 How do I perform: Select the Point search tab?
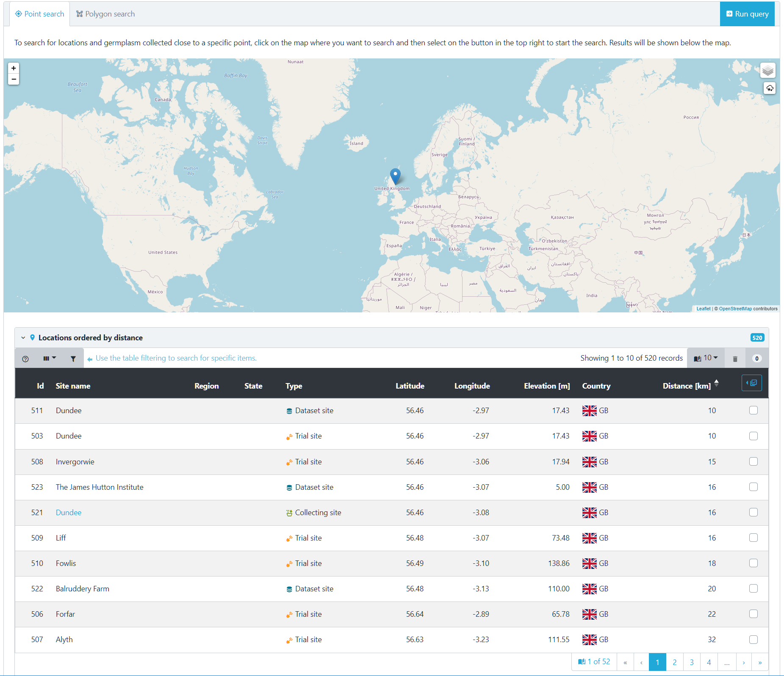pyautogui.click(x=40, y=14)
